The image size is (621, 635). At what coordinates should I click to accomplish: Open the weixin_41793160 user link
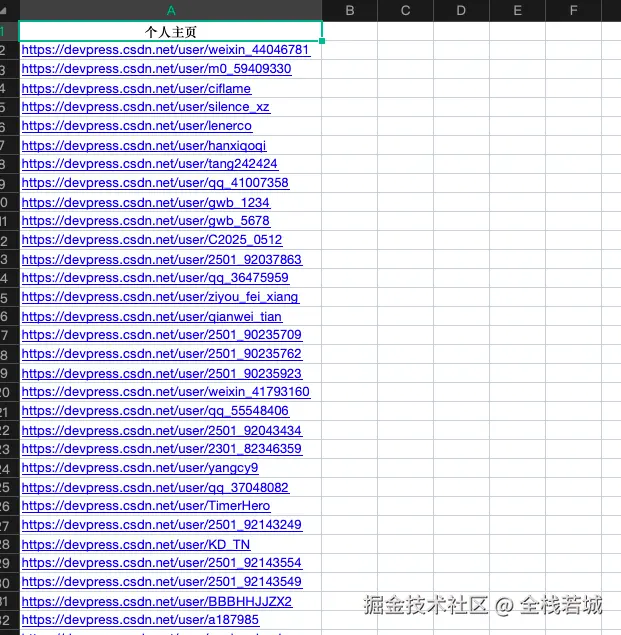point(166,392)
